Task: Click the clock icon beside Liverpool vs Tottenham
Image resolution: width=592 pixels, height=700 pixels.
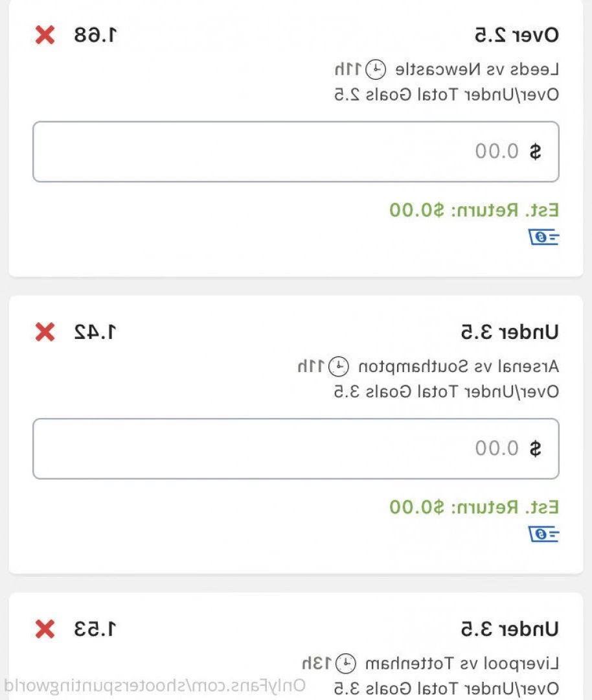Action: pos(346,664)
